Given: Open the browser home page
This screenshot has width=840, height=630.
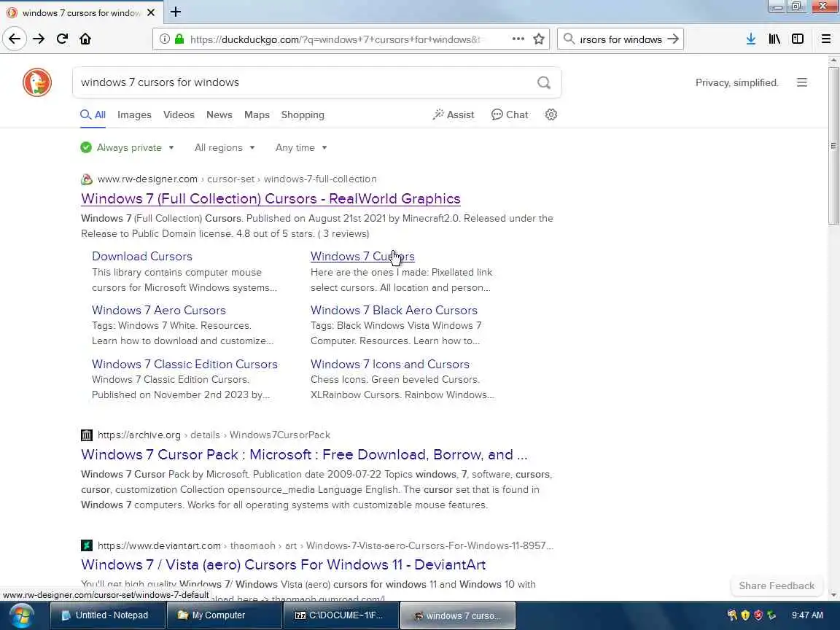Looking at the screenshot, I should coord(85,39).
